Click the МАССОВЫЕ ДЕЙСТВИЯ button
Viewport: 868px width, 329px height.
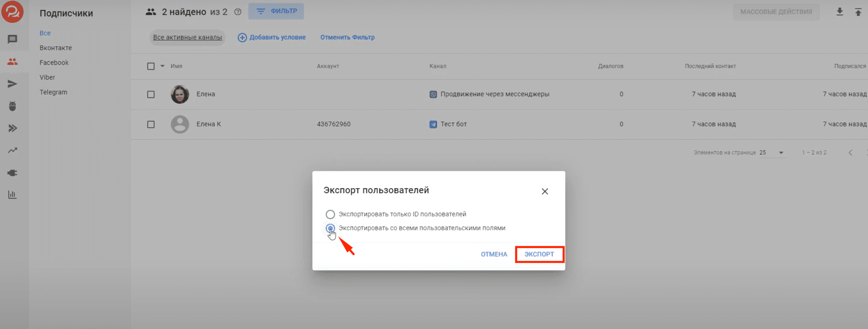coord(776,12)
